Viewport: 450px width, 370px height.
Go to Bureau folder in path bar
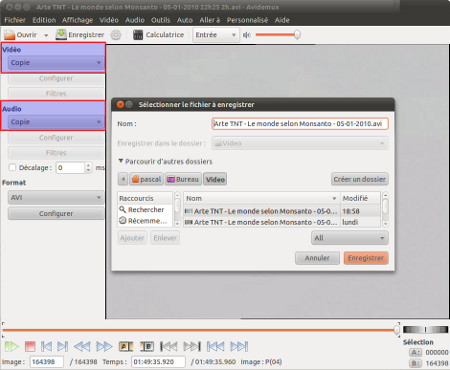coord(183,179)
